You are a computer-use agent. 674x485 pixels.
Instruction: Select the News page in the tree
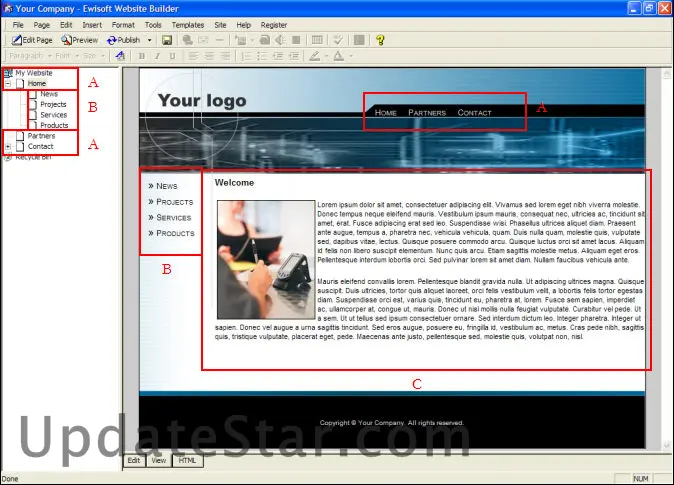[x=49, y=94]
